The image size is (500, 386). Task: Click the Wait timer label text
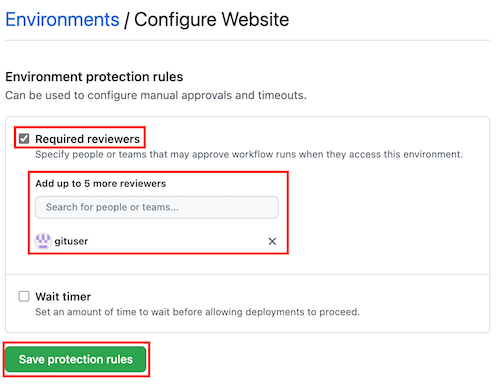[63, 296]
